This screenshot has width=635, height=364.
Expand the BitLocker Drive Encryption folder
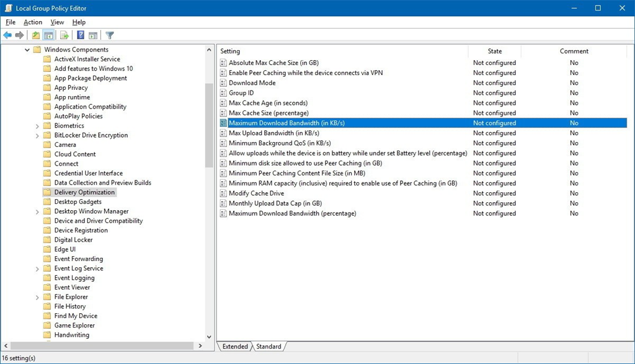pyautogui.click(x=37, y=135)
